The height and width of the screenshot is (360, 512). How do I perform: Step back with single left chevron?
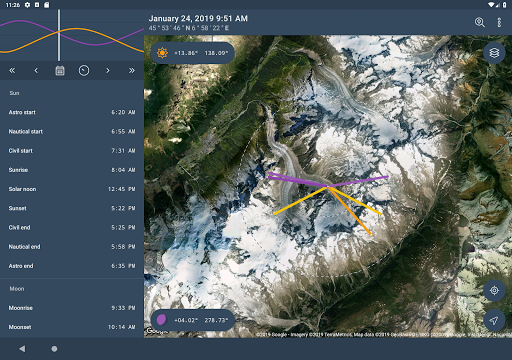click(x=36, y=71)
